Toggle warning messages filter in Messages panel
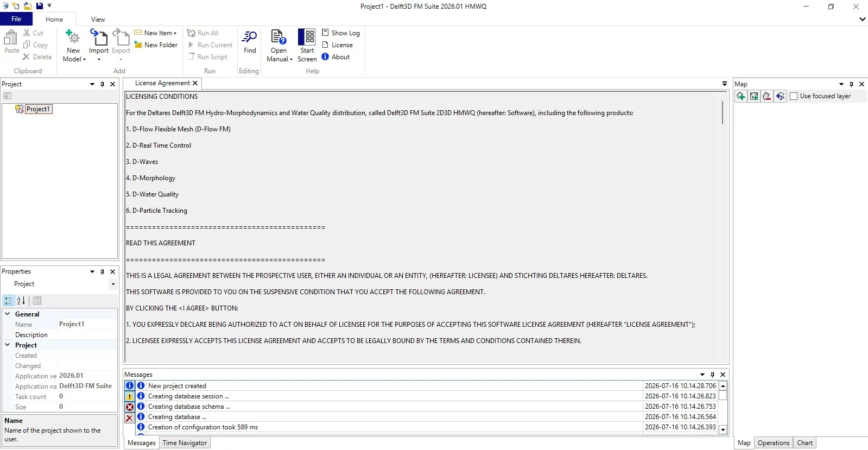868x450 pixels. click(x=130, y=396)
